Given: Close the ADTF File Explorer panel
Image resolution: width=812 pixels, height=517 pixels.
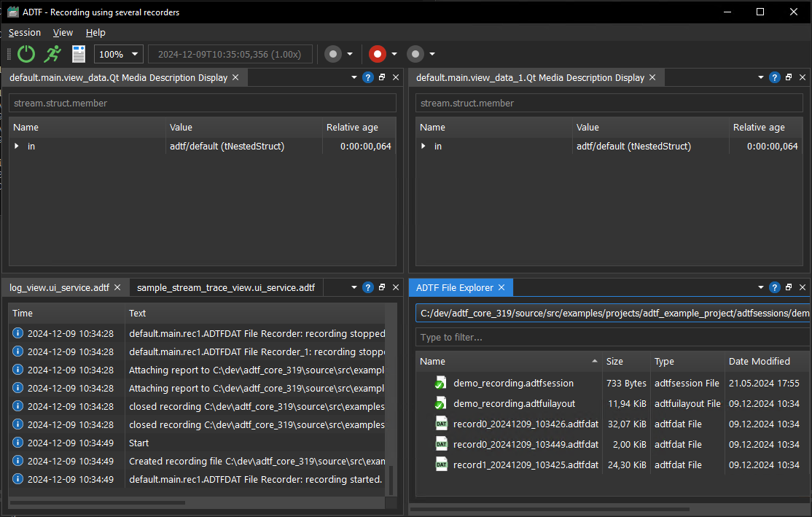Looking at the screenshot, I should point(803,287).
